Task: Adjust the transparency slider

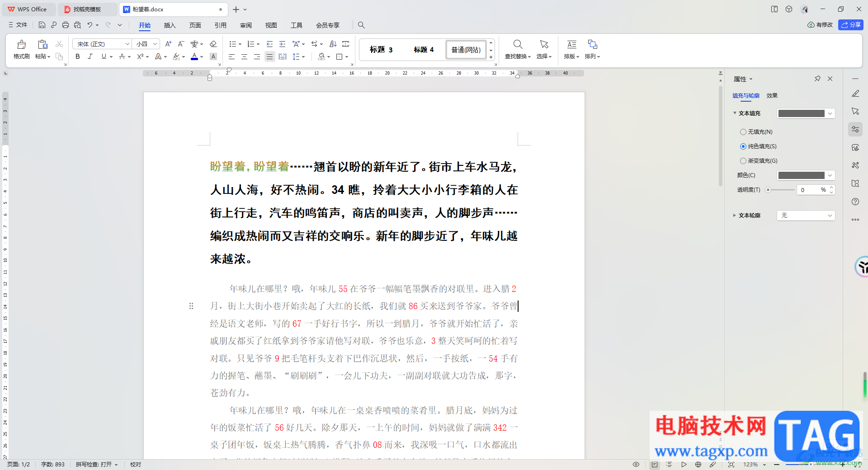Action: tap(768, 190)
